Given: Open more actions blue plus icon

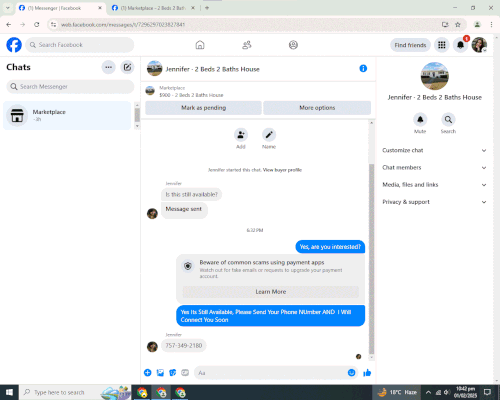Looking at the screenshot, I should point(147,373).
